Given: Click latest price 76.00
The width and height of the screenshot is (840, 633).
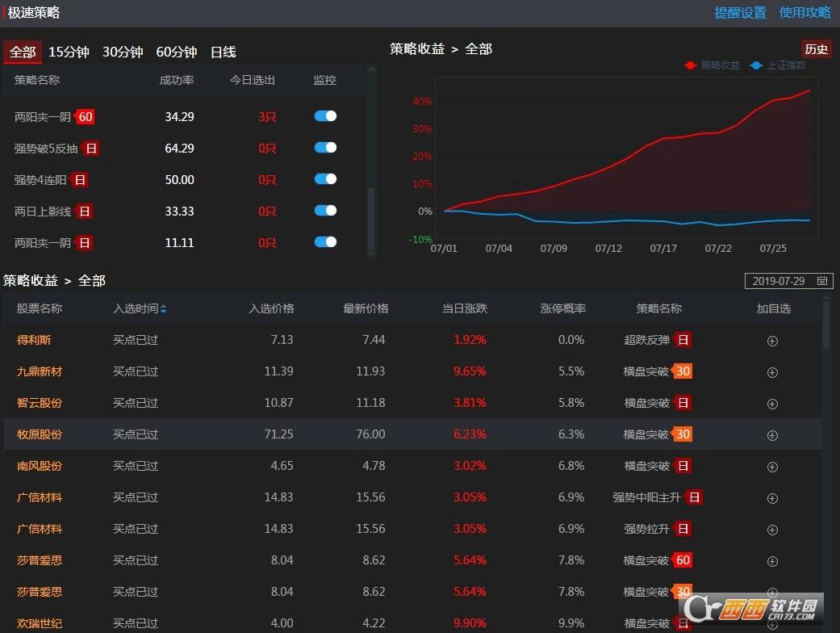Looking at the screenshot, I should (x=370, y=434).
